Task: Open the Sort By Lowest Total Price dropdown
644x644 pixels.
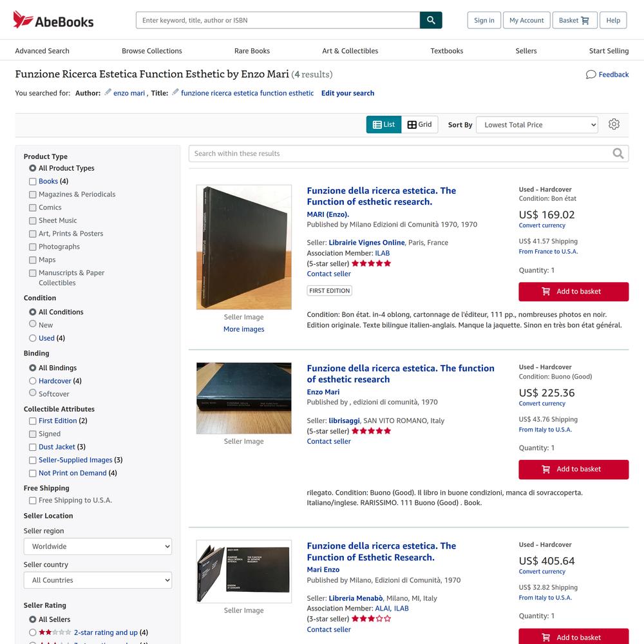Action: (537, 125)
